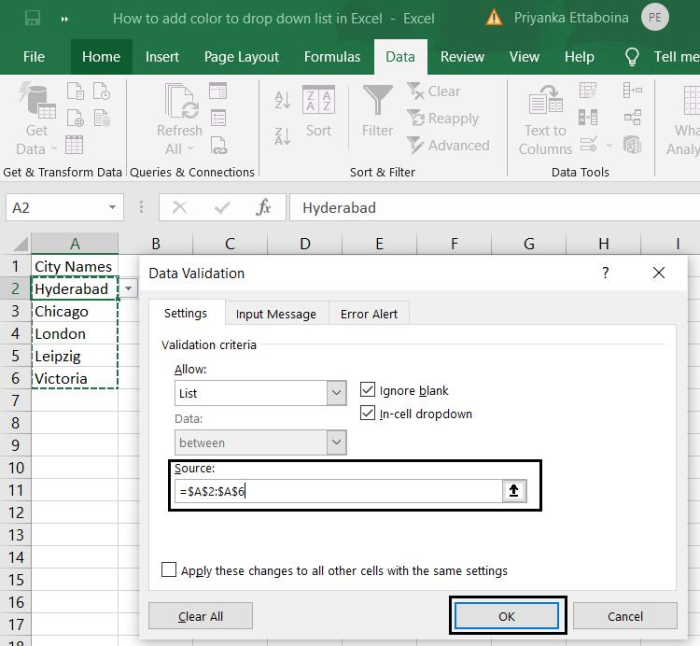The width and height of the screenshot is (700, 646).
Task: Open the Allow list dropdown
Action: [x=336, y=394]
